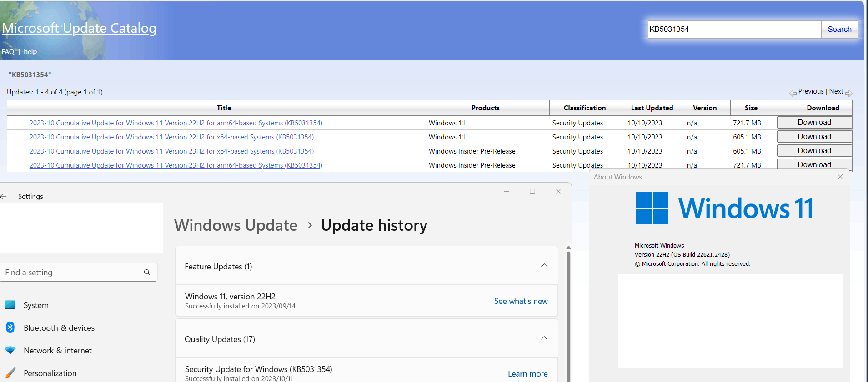This screenshot has width=868, height=382.
Task: Collapse the Feature Updates section
Action: click(x=544, y=265)
